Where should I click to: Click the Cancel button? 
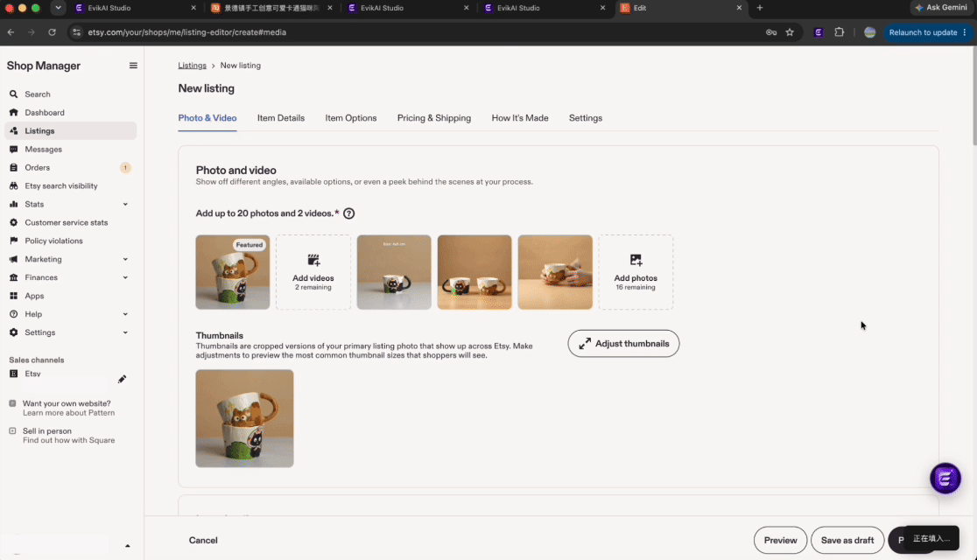203,540
